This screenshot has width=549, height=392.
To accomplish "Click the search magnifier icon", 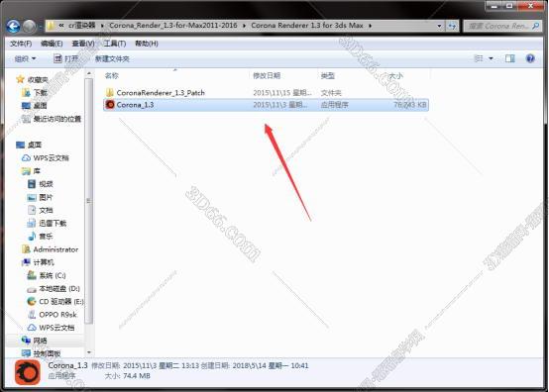I will [x=536, y=26].
